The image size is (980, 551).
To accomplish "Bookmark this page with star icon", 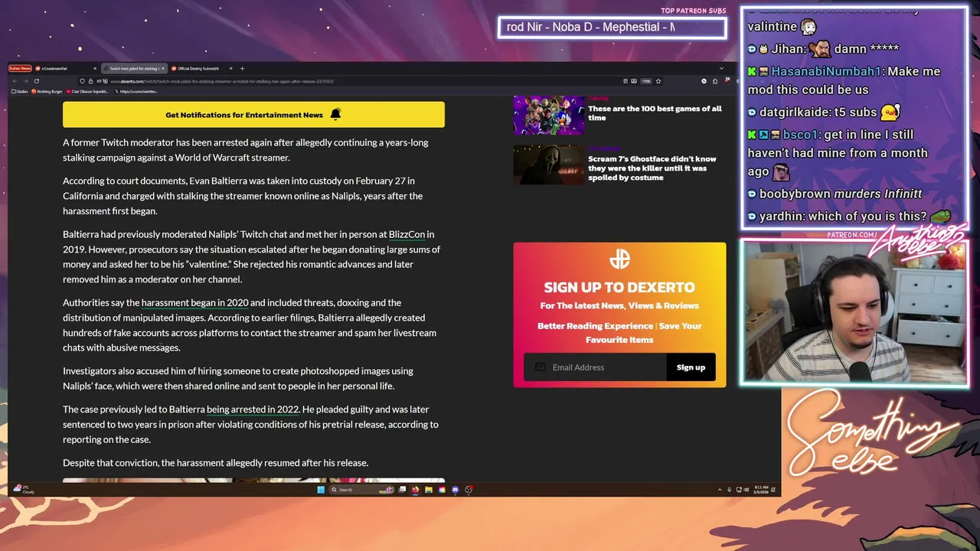I will pyautogui.click(x=658, y=81).
